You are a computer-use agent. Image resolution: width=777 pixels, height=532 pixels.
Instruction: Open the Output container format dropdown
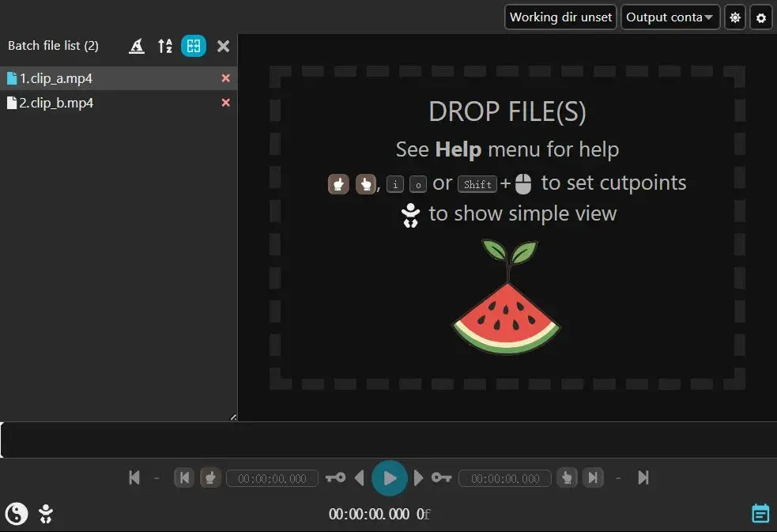coord(670,17)
